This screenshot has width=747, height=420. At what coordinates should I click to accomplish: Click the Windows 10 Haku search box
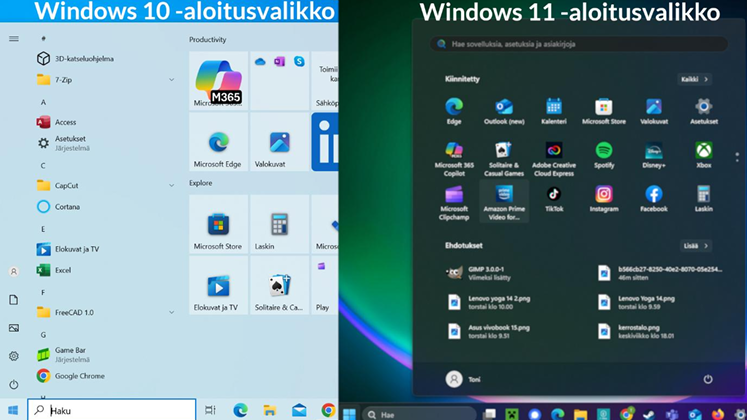[x=111, y=410]
